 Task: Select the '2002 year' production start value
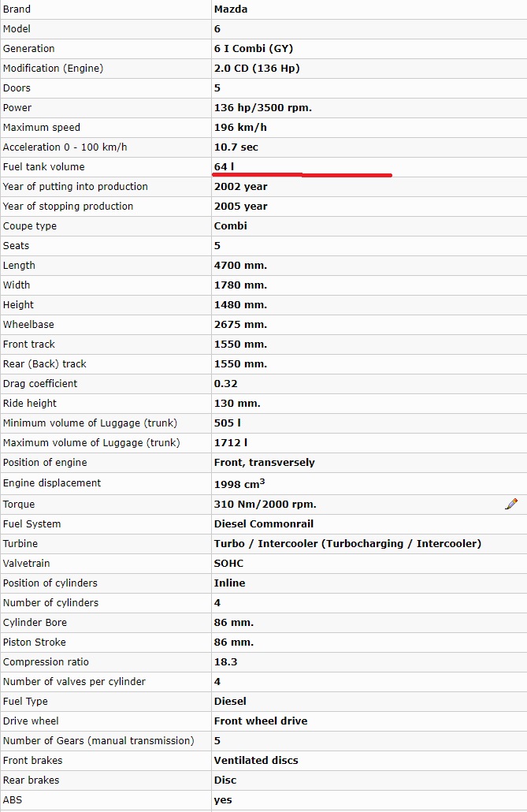[241, 186]
